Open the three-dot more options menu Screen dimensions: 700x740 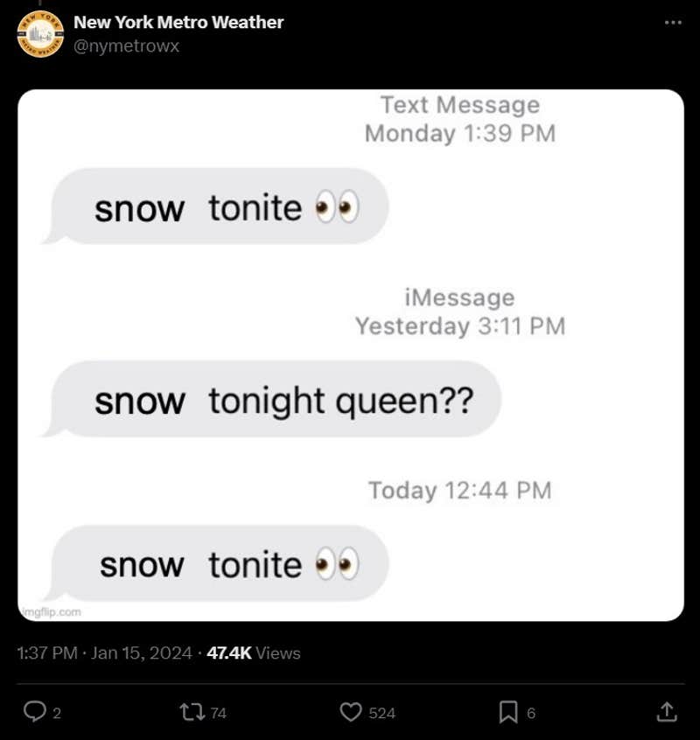(672, 23)
